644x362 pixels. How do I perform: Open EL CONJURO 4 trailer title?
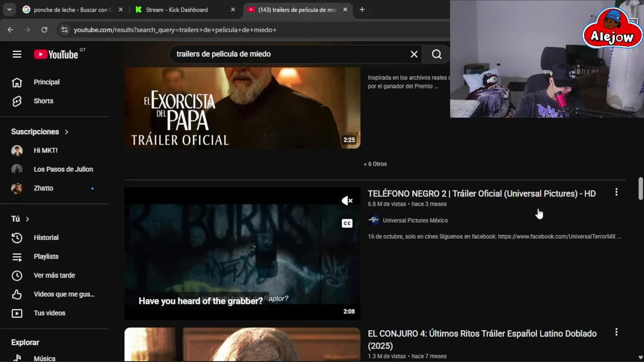[x=482, y=339]
